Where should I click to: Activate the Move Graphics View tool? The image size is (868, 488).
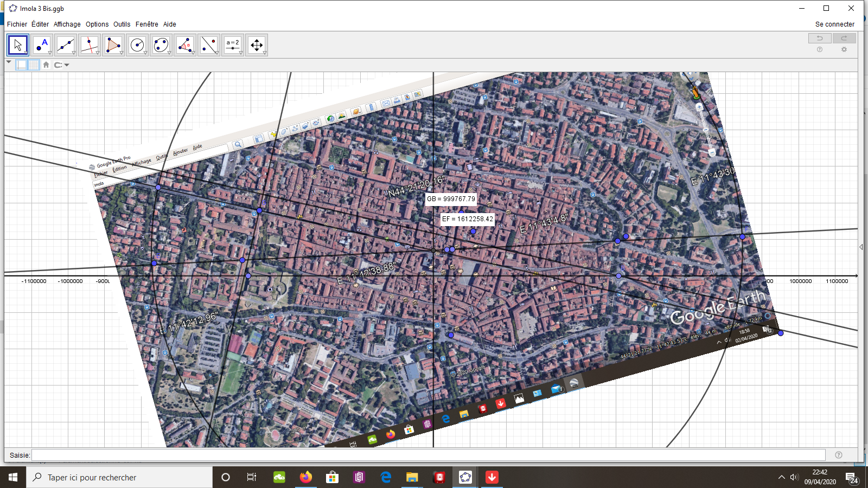257,45
